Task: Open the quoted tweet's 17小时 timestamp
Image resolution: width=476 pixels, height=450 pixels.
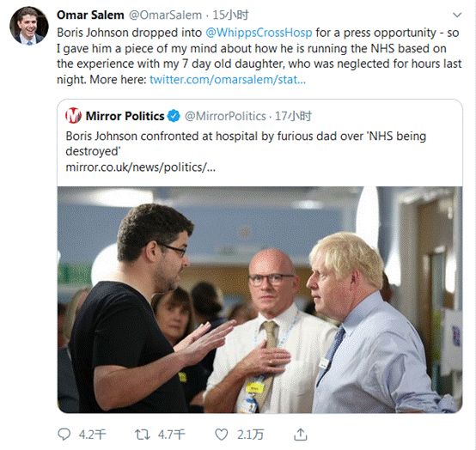Action: (x=293, y=116)
